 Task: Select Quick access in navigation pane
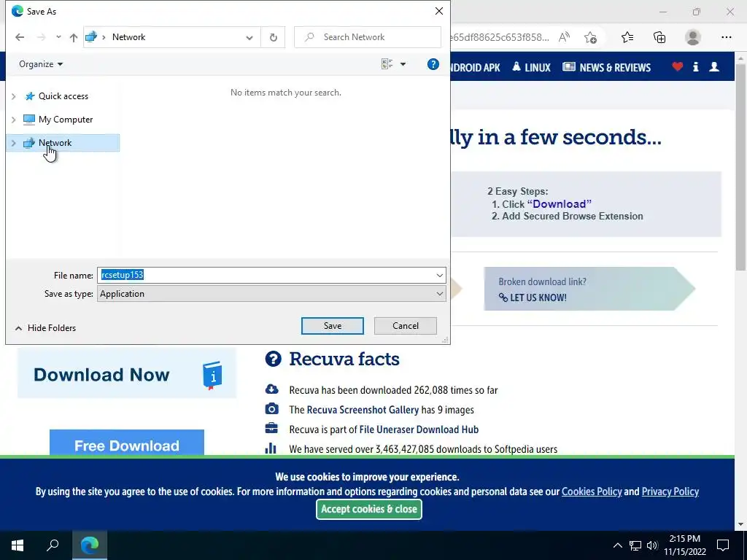[63, 96]
